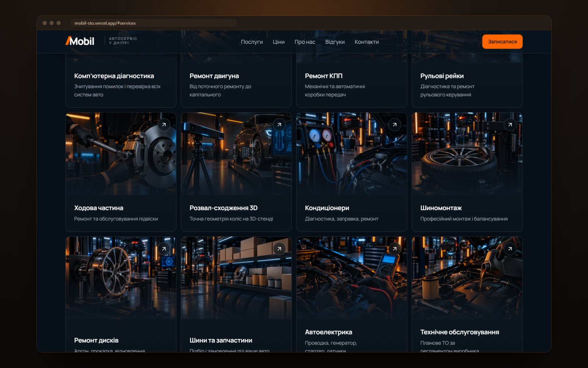Open arrow icon on Кондиціонери card
This screenshot has height=368, width=588.
395,125
